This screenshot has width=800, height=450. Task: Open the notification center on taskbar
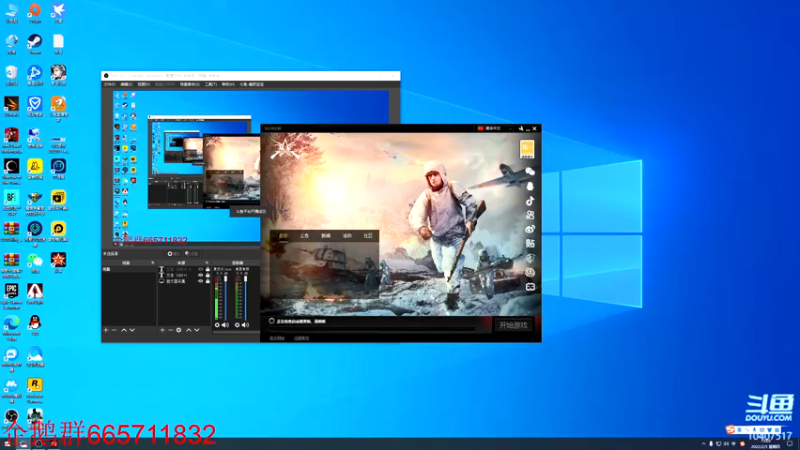click(790, 444)
